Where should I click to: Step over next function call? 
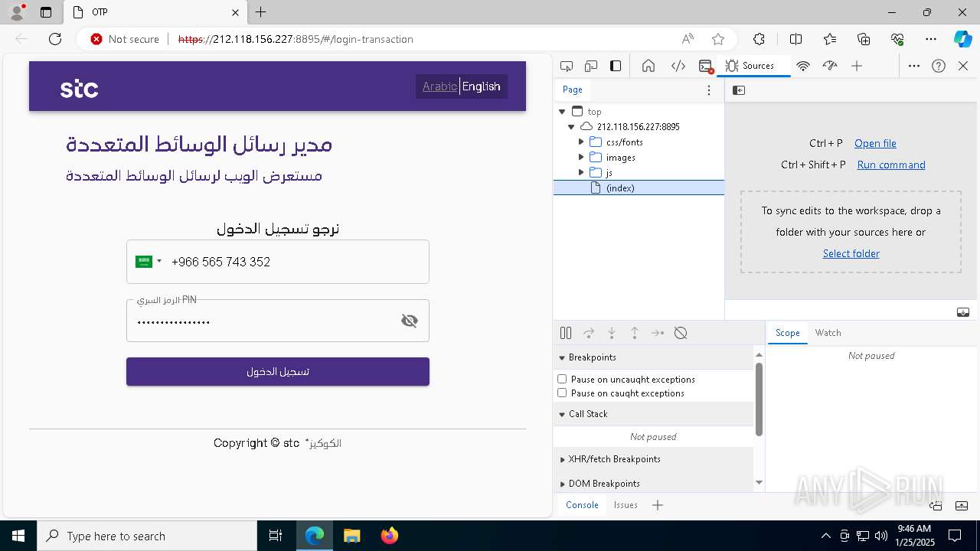click(589, 333)
